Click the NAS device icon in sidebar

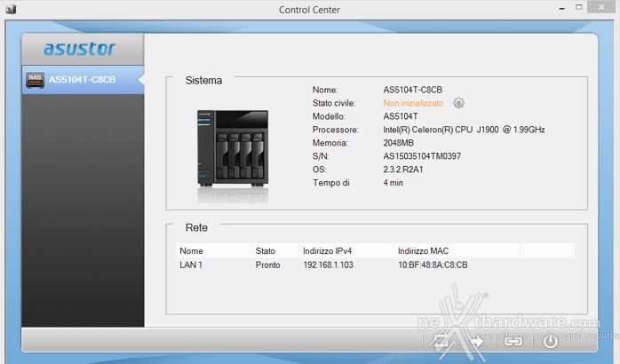pos(35,80)
